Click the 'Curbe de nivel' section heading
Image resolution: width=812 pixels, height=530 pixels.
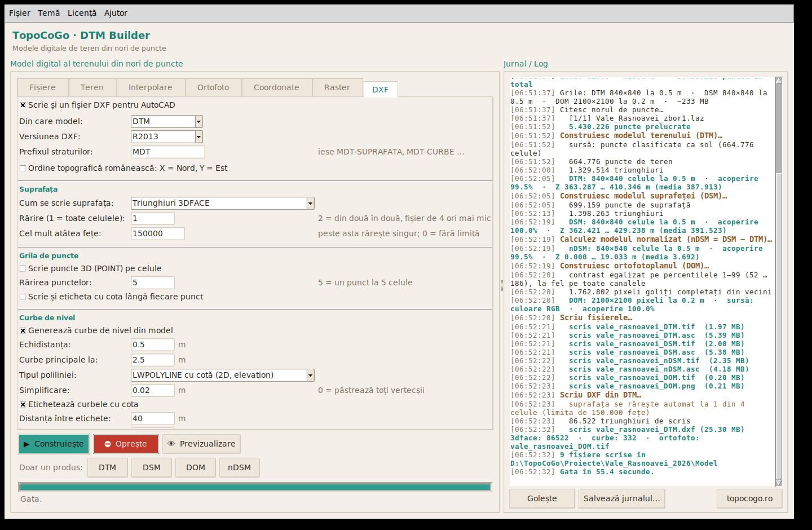click(47, 318)
